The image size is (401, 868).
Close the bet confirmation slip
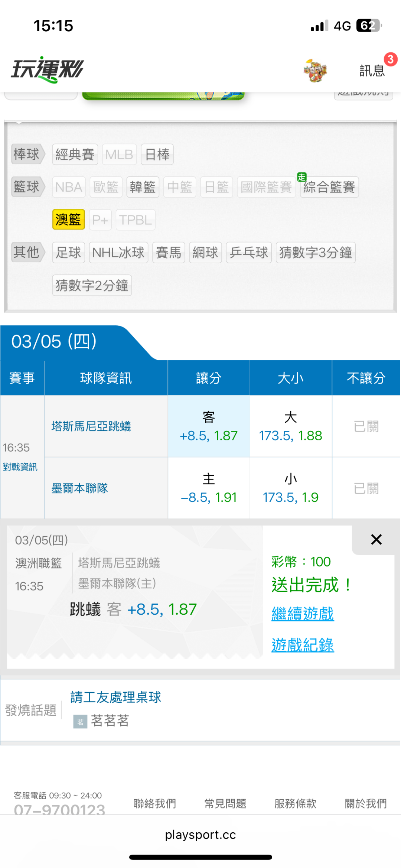coord(376,539)
